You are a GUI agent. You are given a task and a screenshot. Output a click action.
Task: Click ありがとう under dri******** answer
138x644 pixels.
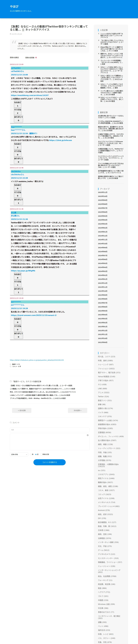pyautogui.click(x=18, y=335)
